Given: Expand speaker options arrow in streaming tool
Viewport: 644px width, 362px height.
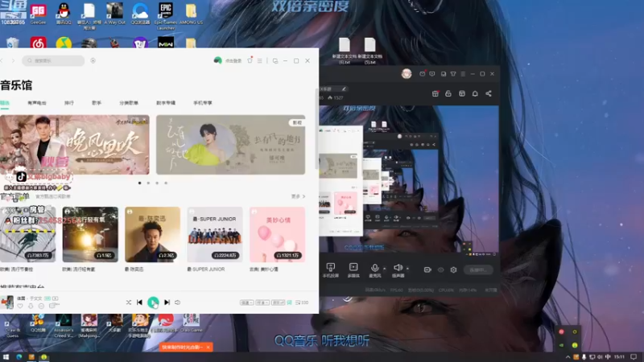Looking at the screenshot, I should pos(407,269).
